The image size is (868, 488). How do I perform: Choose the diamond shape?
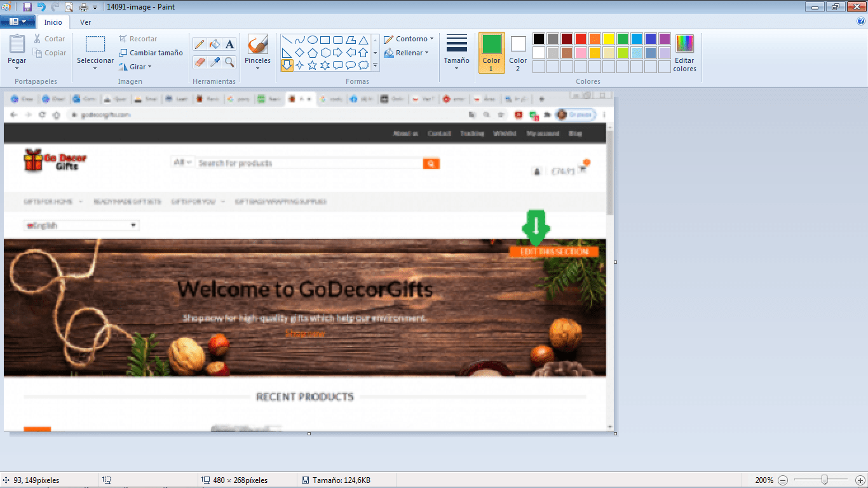coord(300,53)
